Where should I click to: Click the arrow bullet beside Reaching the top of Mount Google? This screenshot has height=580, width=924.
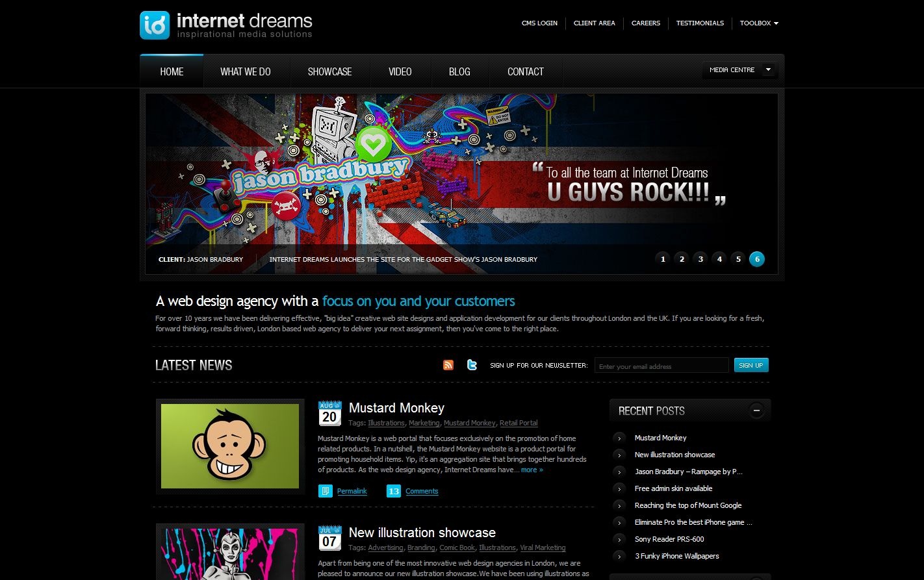pos(619,505)
